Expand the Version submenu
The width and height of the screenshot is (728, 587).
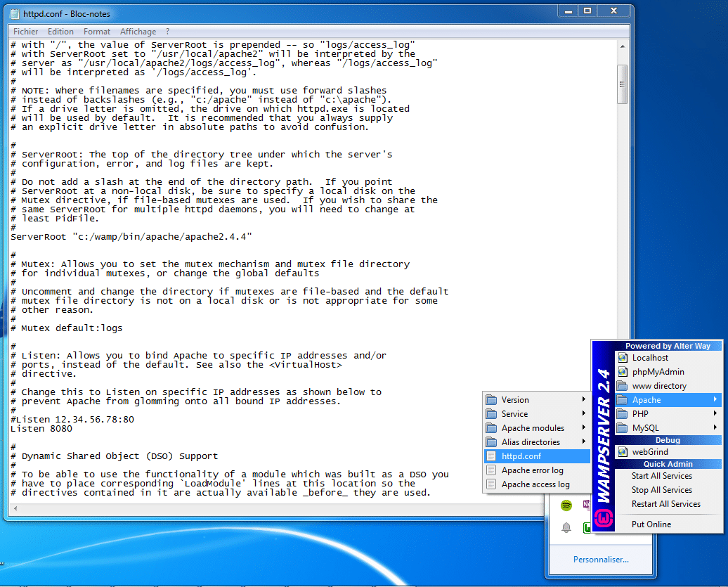(537, 400)
